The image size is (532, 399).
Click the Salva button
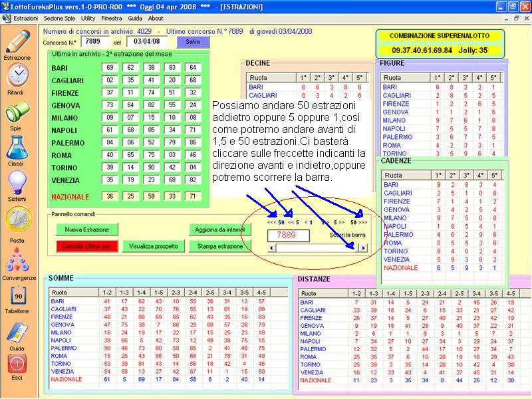point(193,42)
